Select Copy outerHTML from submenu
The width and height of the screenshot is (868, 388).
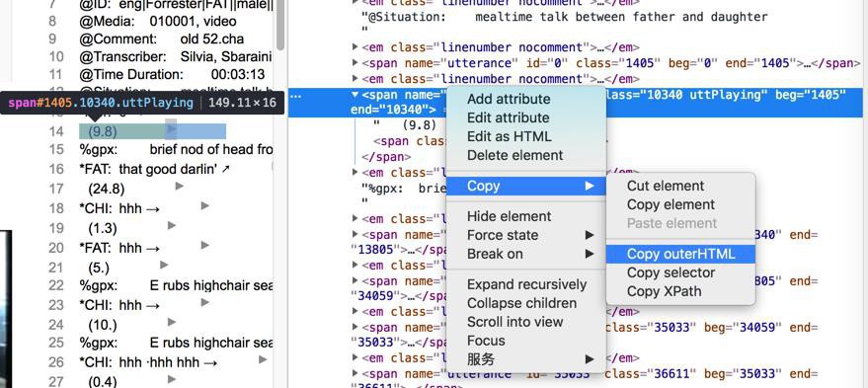pos(681,254)
